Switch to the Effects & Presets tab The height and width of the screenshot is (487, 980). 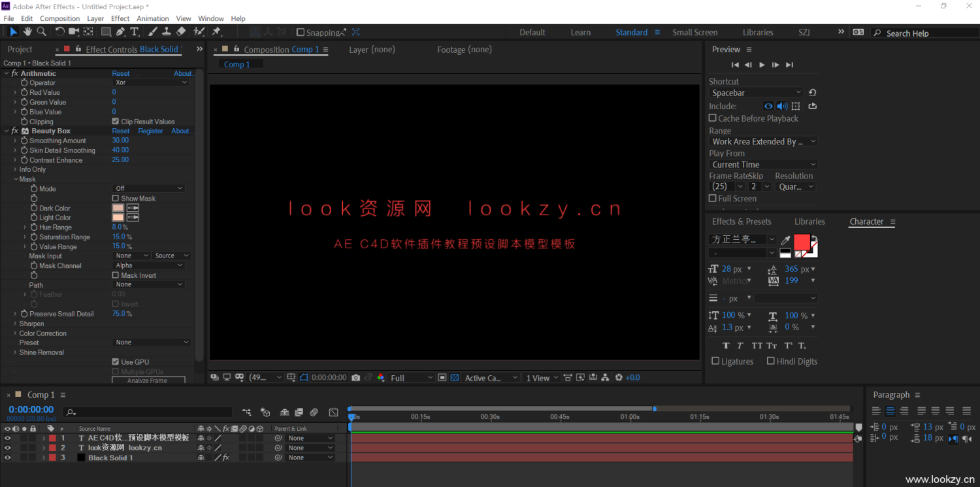[x=741, y=222]
